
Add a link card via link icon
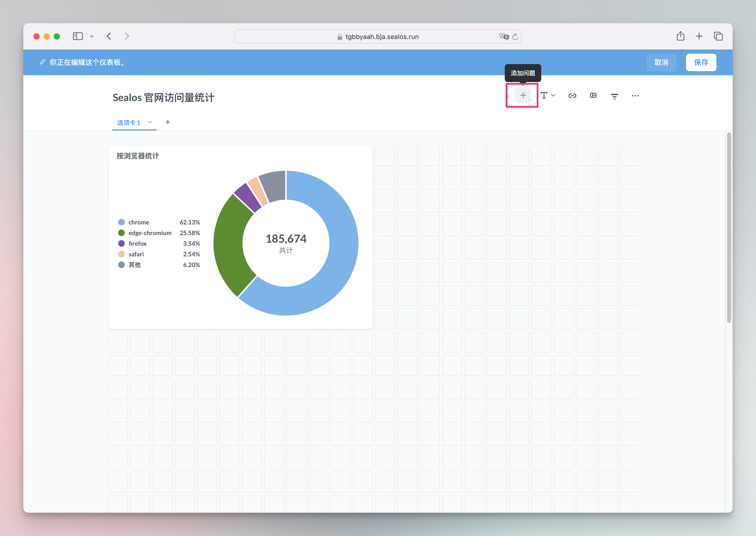pyautogui.click(x=572, y=96)
